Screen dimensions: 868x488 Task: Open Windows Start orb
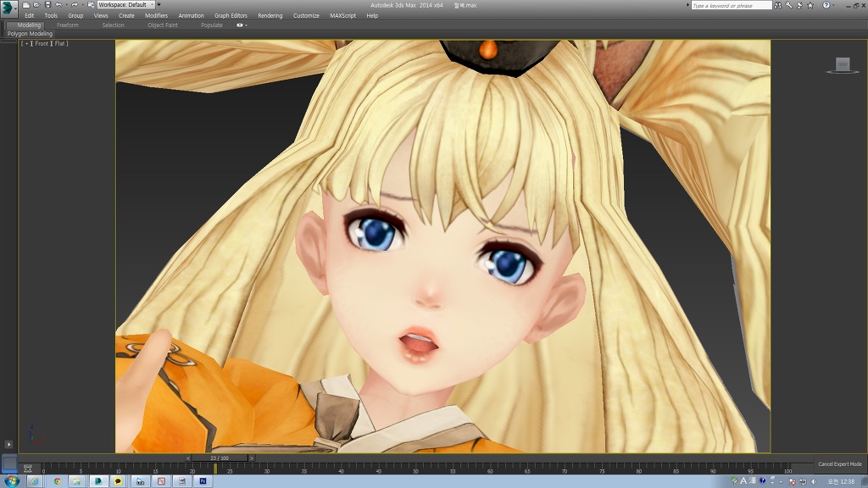(11, 481)
